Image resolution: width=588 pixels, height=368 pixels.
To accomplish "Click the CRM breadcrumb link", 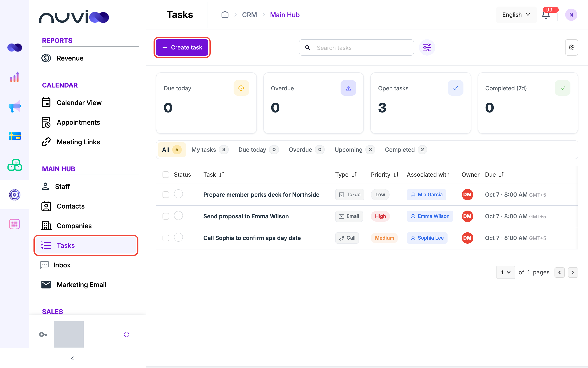I will click(249, 15).
